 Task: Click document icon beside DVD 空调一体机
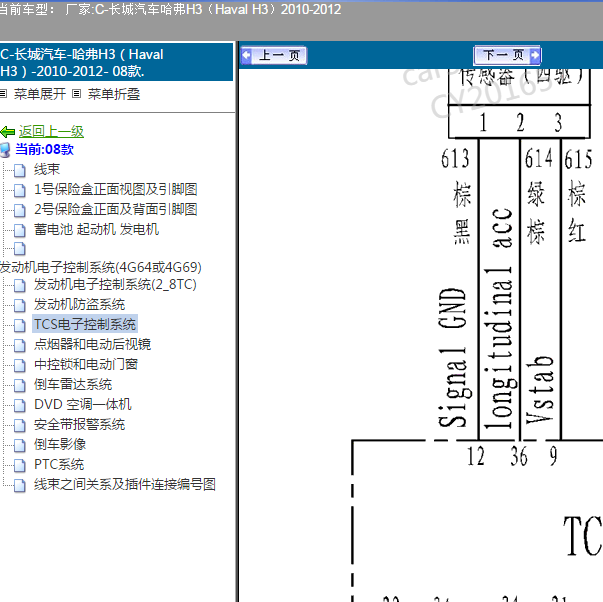20,405
